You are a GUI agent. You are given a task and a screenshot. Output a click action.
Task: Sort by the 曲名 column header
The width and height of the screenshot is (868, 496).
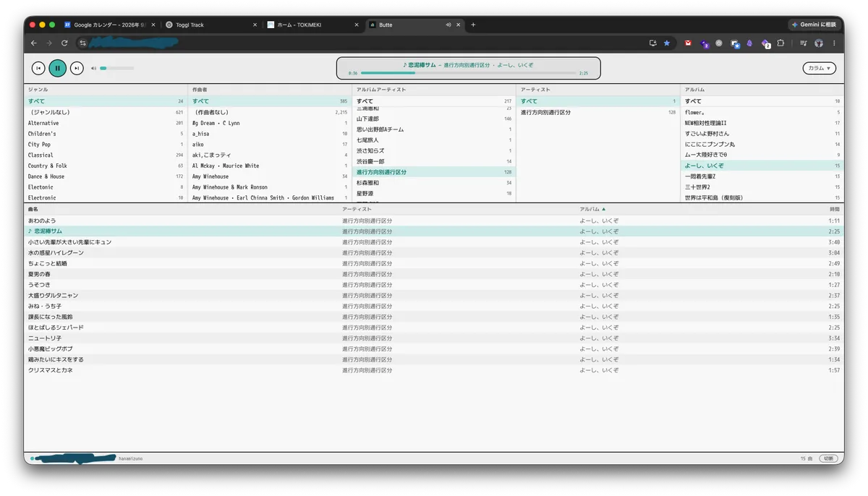click(33, 209)
